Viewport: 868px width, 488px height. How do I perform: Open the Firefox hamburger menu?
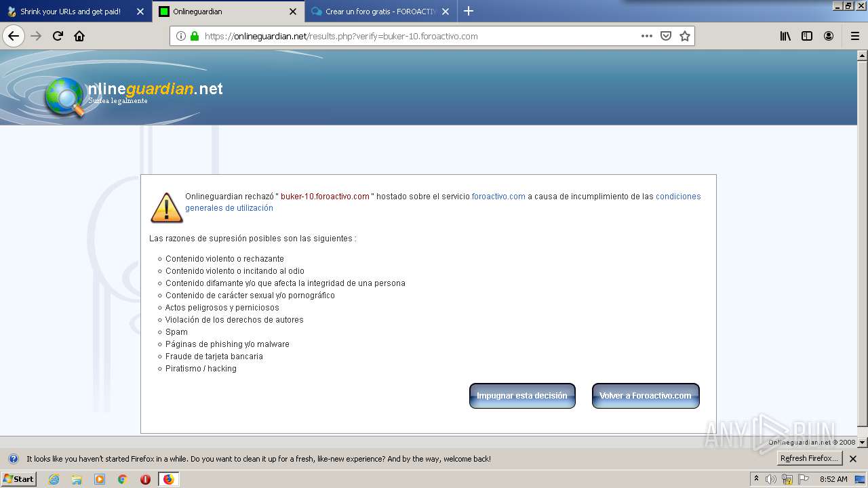855,36
